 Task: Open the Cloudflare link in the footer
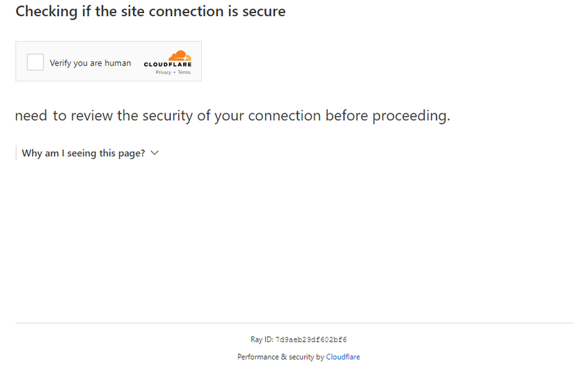click(343, 357)
